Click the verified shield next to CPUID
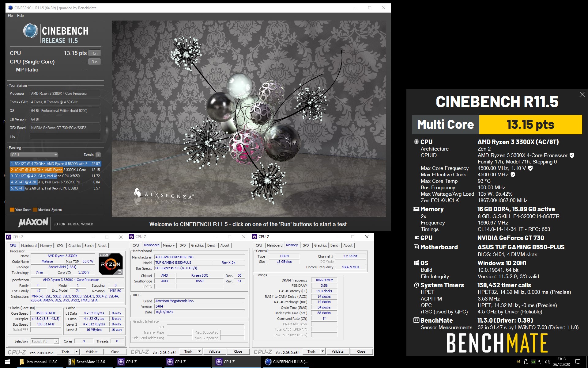The height and width of the screenshot is (368, 588). coord(571,155)
